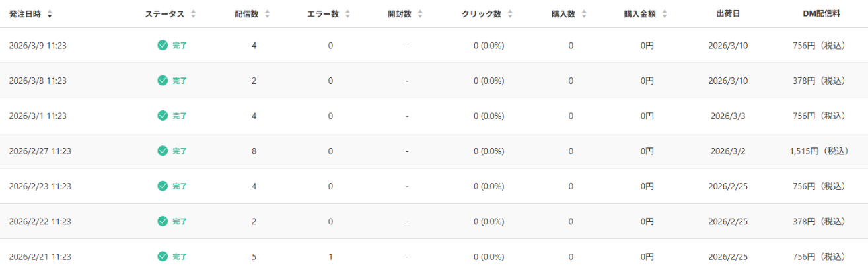Click 完了 status in 2026/2/22 row
This screenshot has height=272, width=868.
tap(180, 221)
